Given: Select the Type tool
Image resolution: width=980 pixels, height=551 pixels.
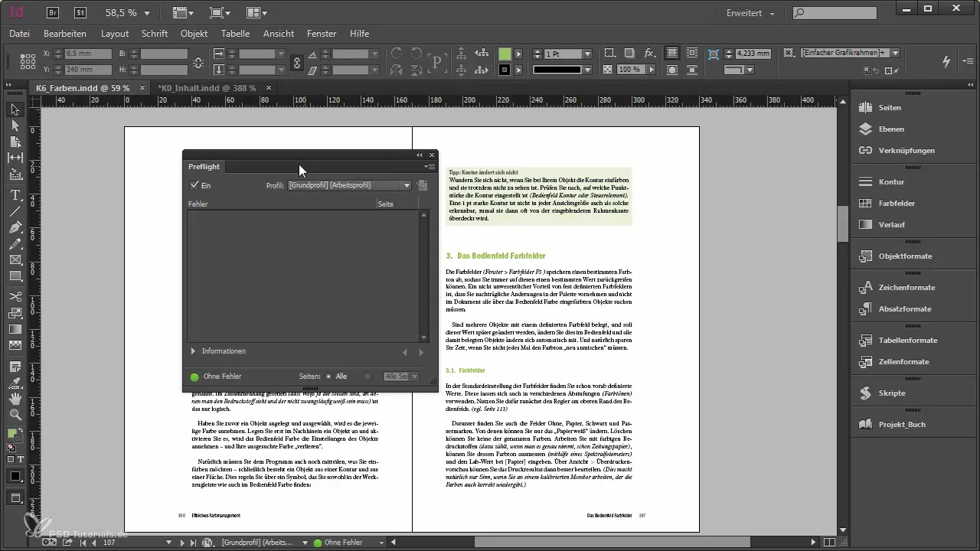Looking at the screenshot, I should (x=15, y=195).
